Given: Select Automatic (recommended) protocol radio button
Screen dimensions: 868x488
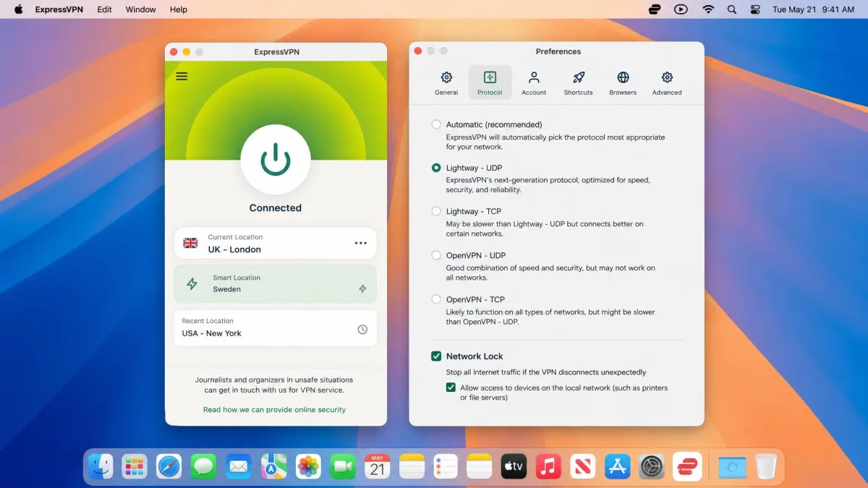Looking at the screenshot, I should [436, 124].
